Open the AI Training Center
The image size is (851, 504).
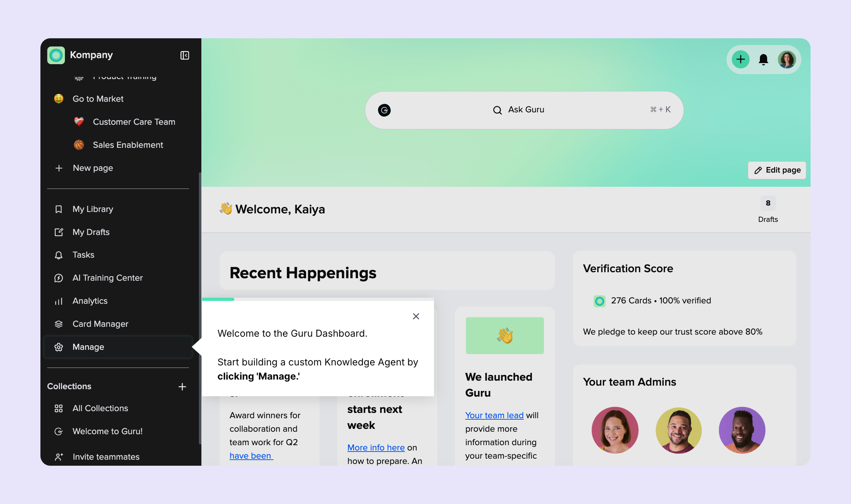click(107, 278)
